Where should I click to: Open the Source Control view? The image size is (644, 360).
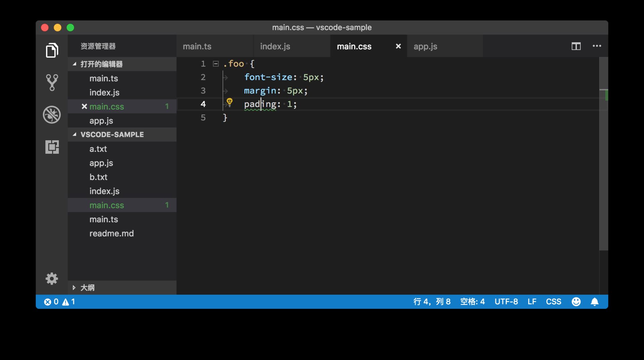pos(52,82)
